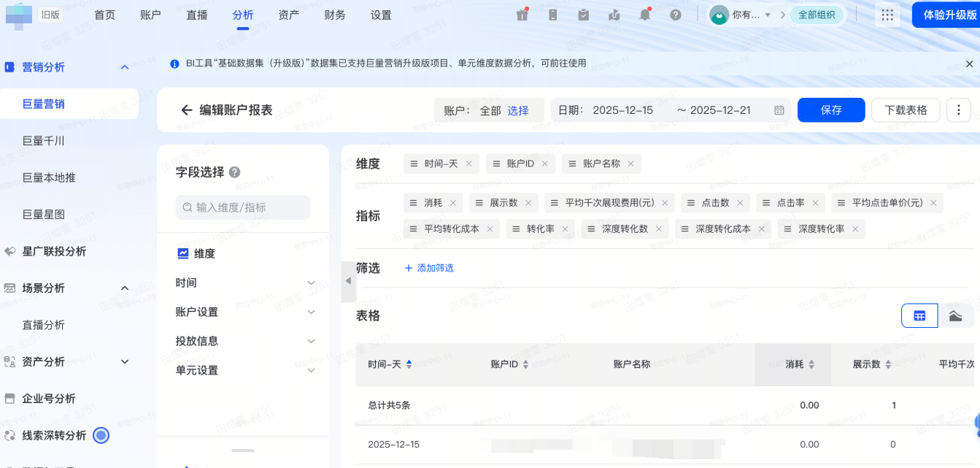The height and width of the screenshot is (468, 980).
Task: Sort by 时间-天 column
Action: coord(409,364)
